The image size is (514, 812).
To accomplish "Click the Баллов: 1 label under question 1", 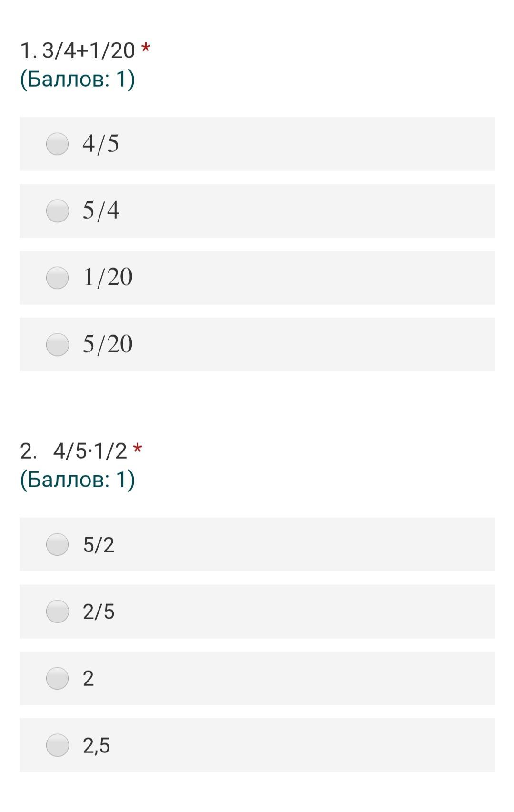I will point(78,79).
